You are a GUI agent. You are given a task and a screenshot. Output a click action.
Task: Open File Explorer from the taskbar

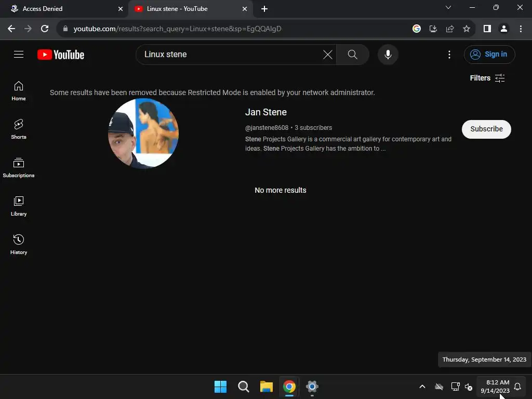(x=267, y=387)
